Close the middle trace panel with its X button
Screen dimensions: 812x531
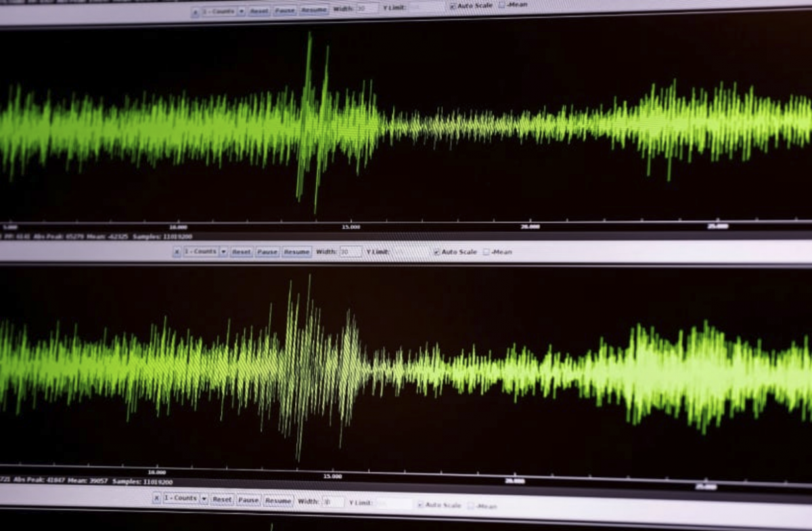[x=177, y=252]
